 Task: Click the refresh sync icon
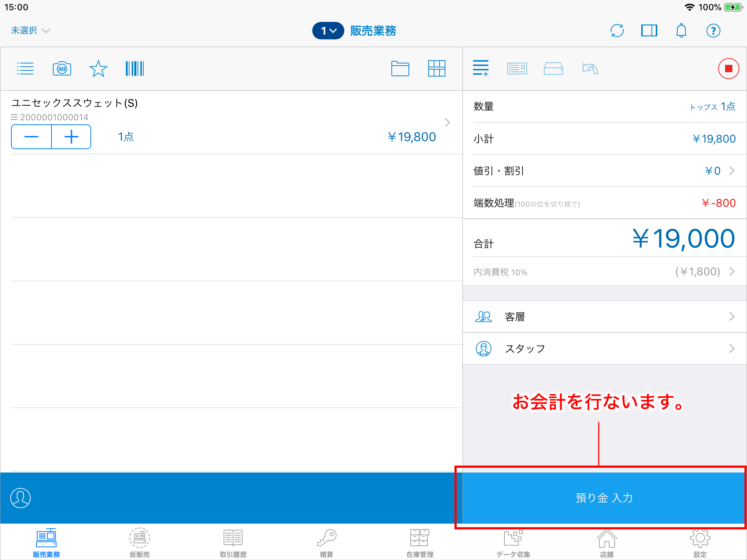pos(617,31)
